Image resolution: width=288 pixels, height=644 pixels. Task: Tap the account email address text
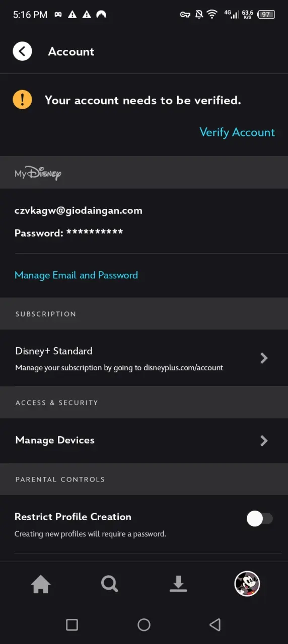click(79, 211)
